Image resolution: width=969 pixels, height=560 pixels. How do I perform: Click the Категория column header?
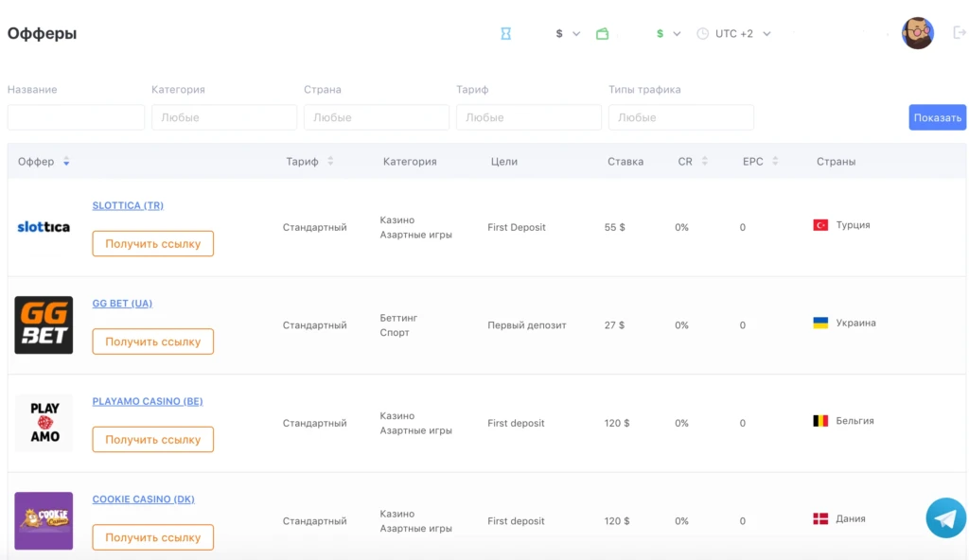(410, 162)
